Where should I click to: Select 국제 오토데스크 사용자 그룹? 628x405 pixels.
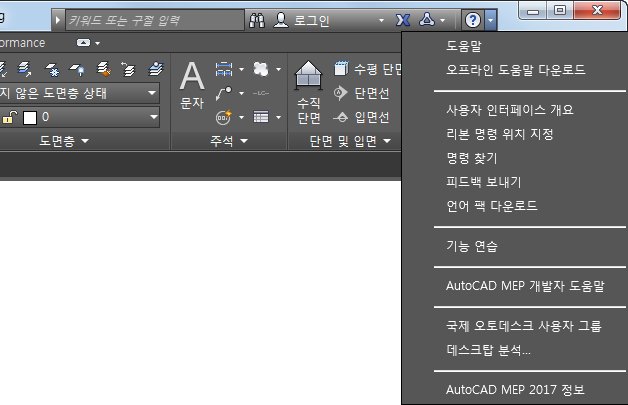[x=523, y=326]
